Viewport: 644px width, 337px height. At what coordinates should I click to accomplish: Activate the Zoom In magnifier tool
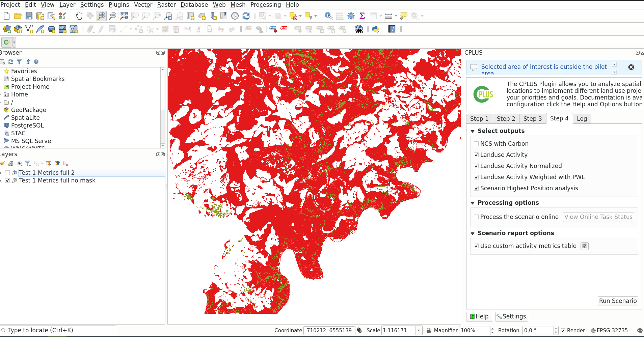coord(101,16)
